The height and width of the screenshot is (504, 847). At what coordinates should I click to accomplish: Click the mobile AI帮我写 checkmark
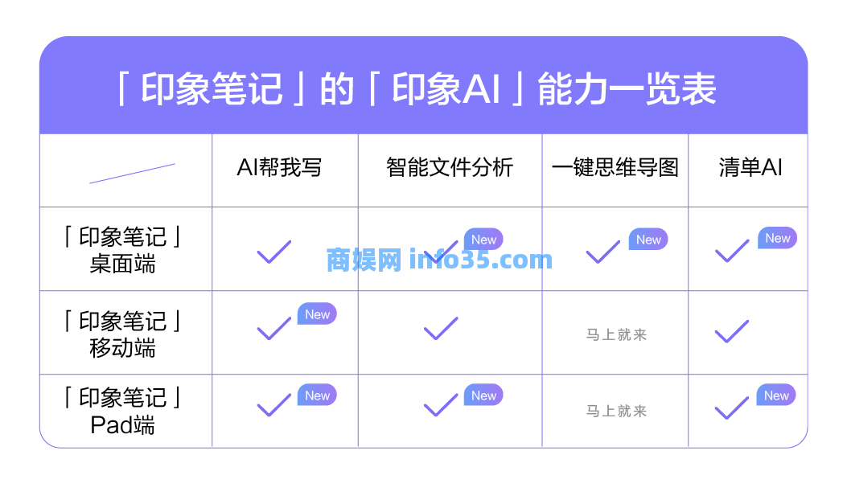click(273, 328)
